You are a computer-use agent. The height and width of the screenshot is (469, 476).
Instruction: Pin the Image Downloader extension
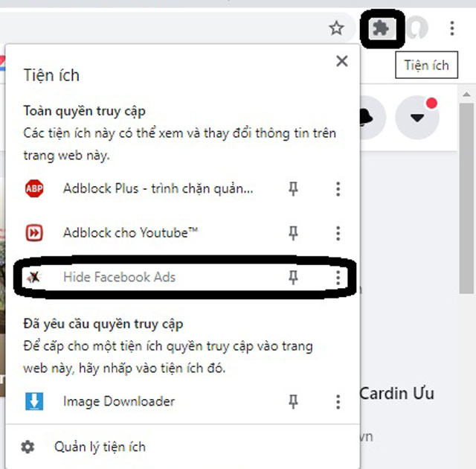pyautogui.click(x=293, y=402)
